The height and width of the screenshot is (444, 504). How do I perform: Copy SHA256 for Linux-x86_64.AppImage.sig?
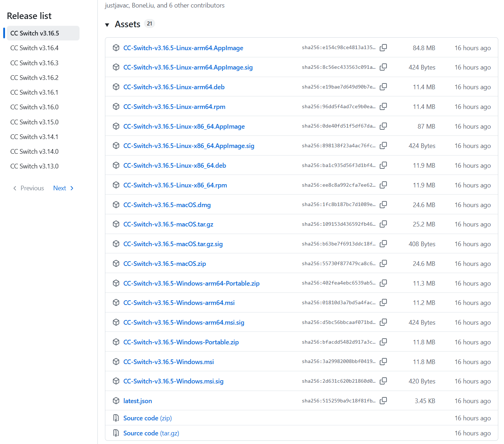click(x=383, y=145)
